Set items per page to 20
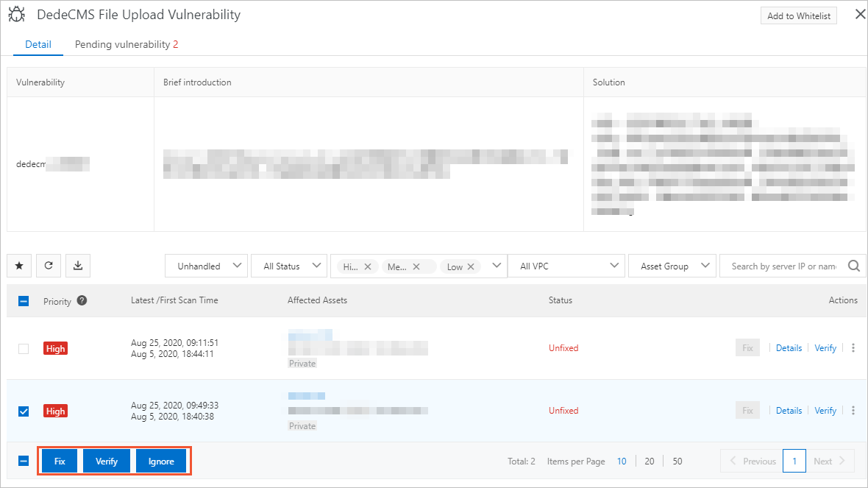The width and height of the screenshot is (868, 488). (650, 461)
